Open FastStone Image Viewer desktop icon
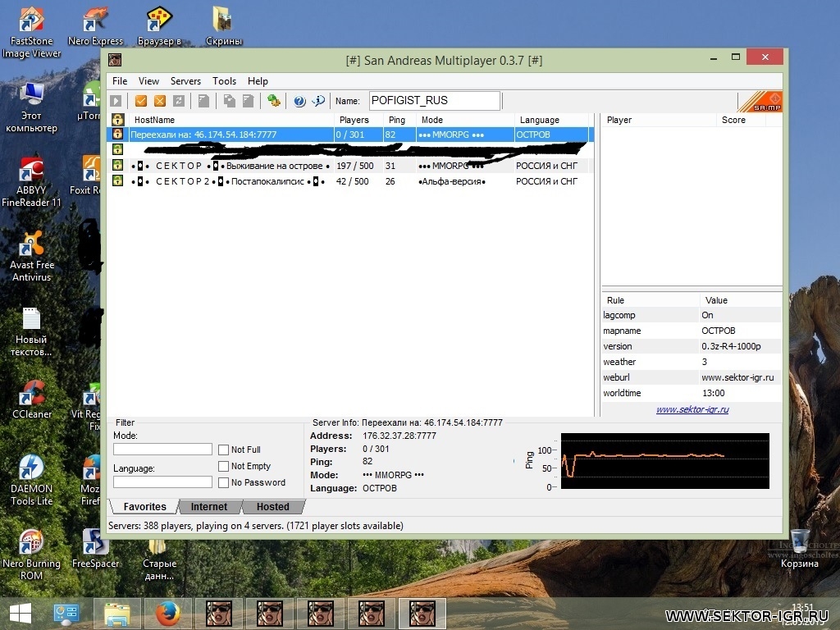 click(x=31, y=32)
